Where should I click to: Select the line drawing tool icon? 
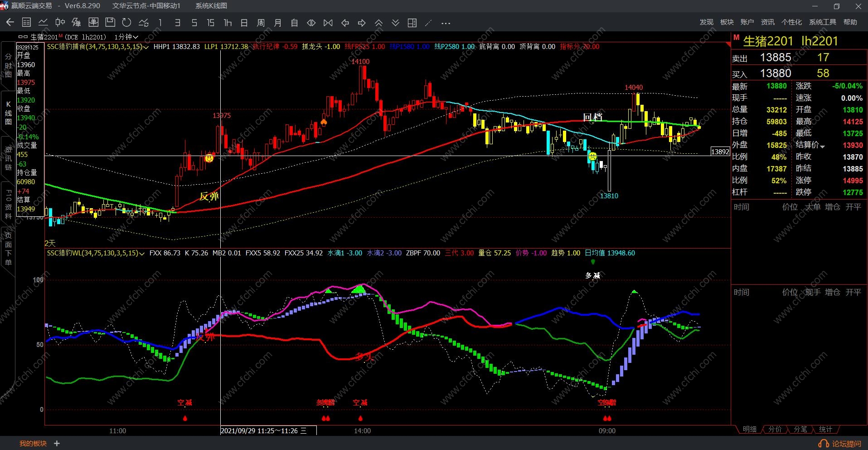coord(428,23)
